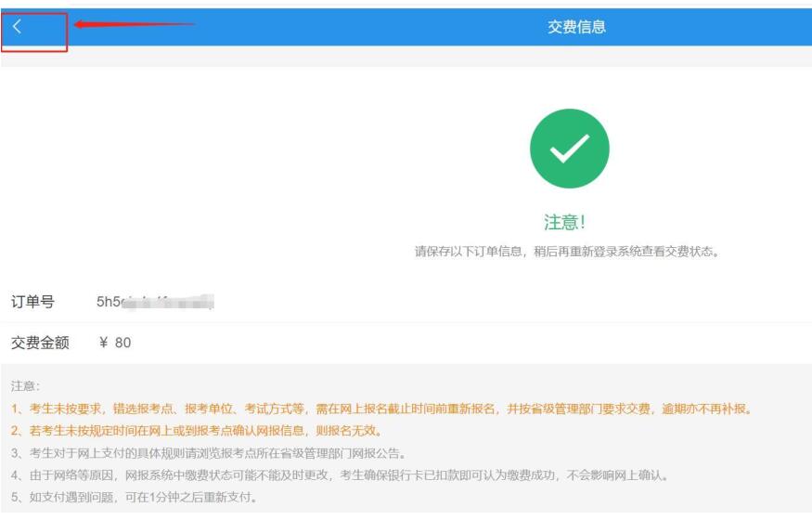
Task: Click the green success checkmark icon
Action: click(x=569, y=149)
